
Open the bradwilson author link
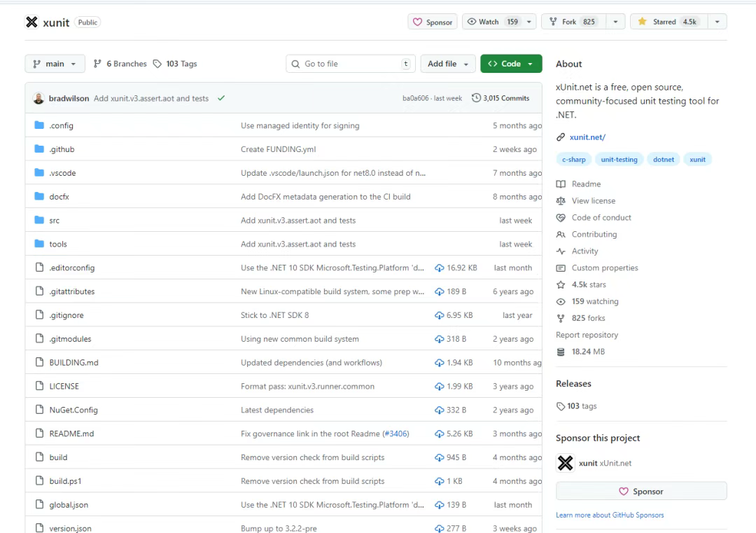point(69,98)
